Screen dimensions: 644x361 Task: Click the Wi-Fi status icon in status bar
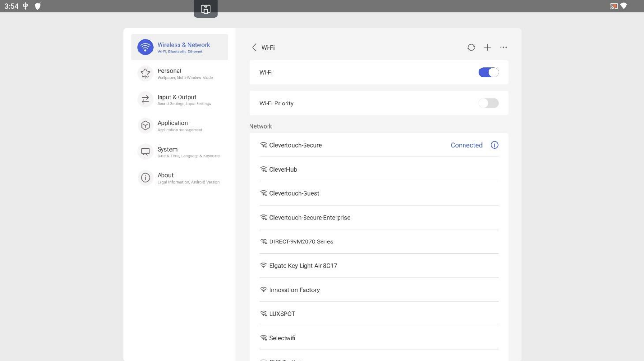click(x=624, y=6)
